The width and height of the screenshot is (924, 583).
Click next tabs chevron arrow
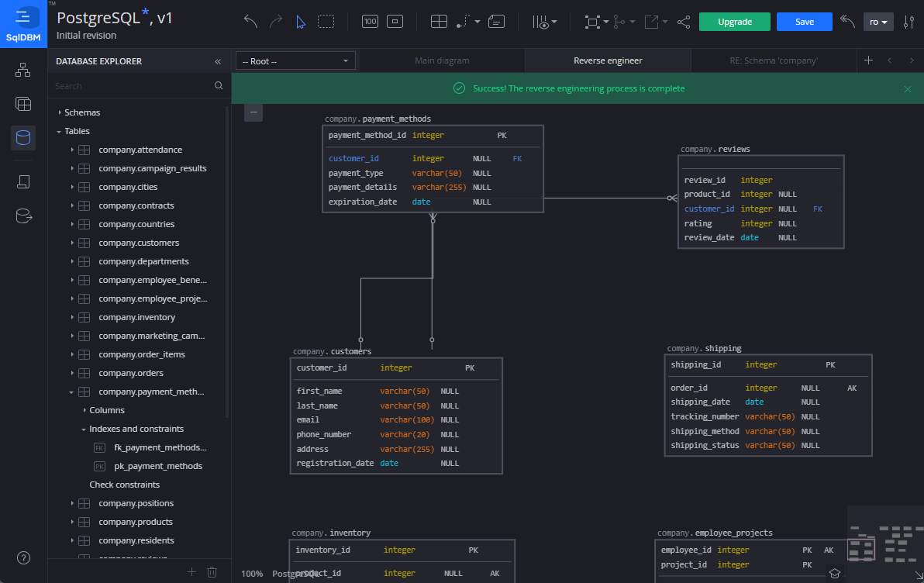point(912,60)
